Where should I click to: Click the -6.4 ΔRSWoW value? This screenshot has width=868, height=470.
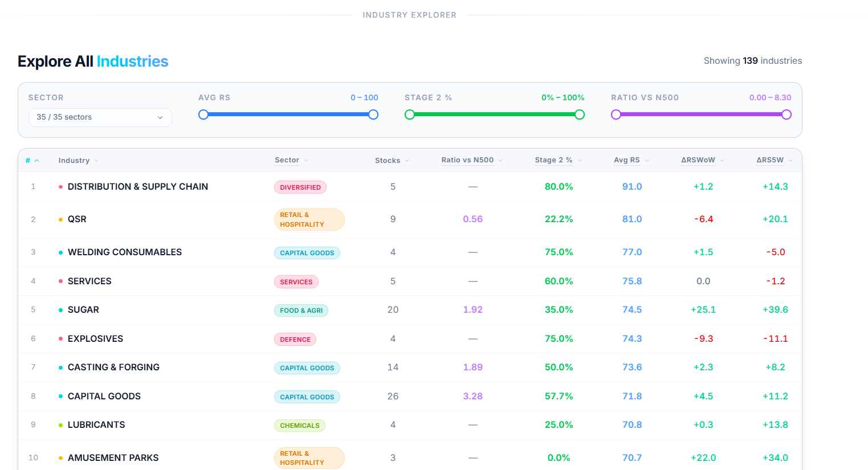[703, 219]
